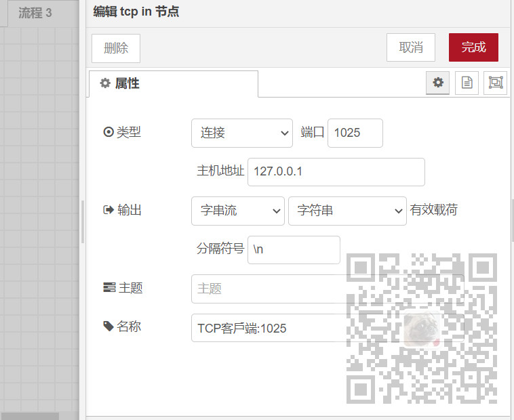Click the 类型 label icon
Screen dimensions: 514x420
[108, 132]
